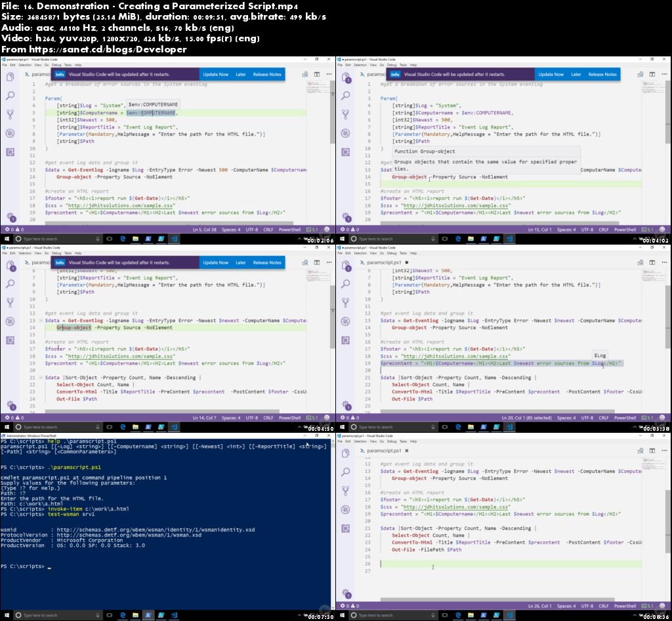The image size is (672, 621).
Task: Click Out-File -FilePath $Path line in 00:08:36 frame
Action: 427,550
